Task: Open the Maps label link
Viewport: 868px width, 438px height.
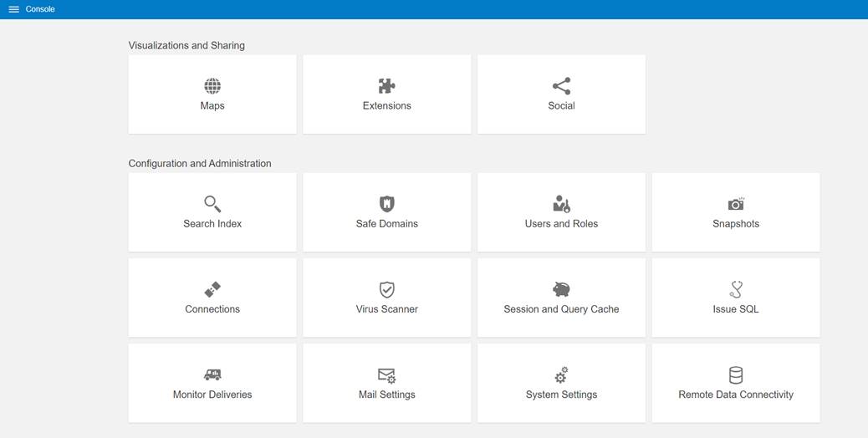Action: [212, 105]
